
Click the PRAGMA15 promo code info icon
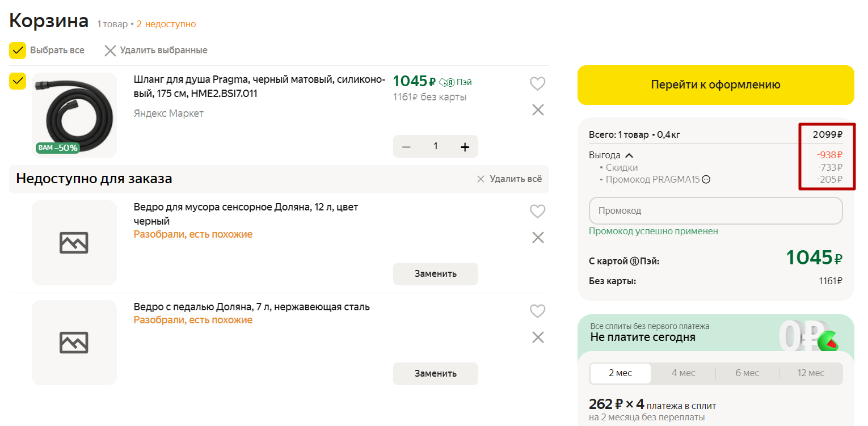point(706,180)
